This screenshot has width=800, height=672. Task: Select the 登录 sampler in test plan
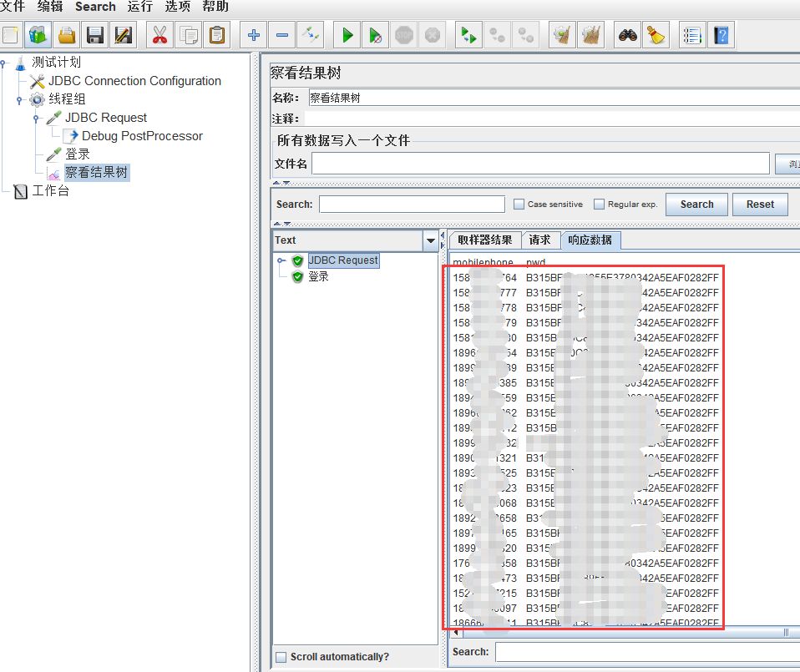[77, 154]
